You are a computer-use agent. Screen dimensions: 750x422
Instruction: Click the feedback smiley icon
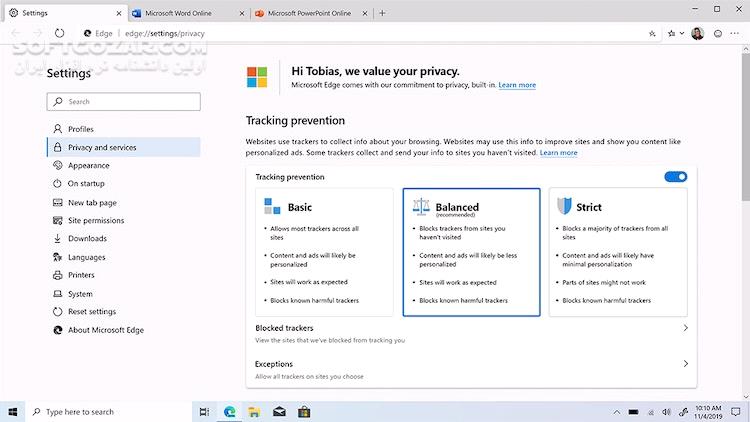click(718, 33)
